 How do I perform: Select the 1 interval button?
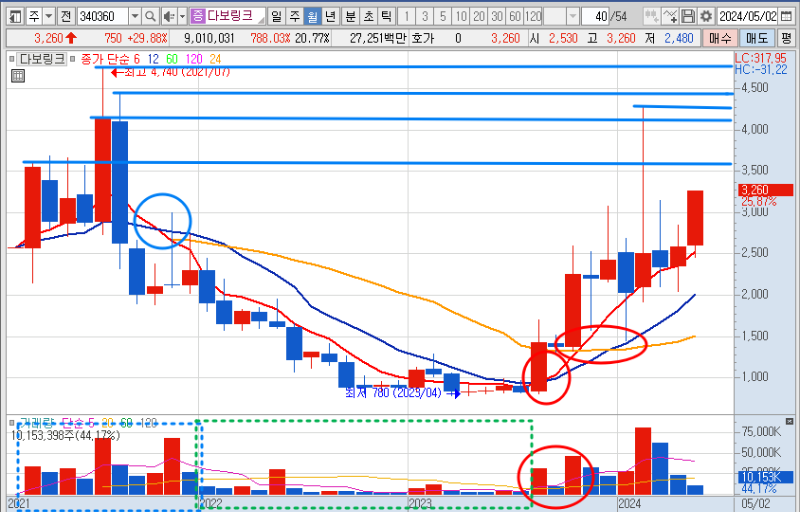[407, 17]
